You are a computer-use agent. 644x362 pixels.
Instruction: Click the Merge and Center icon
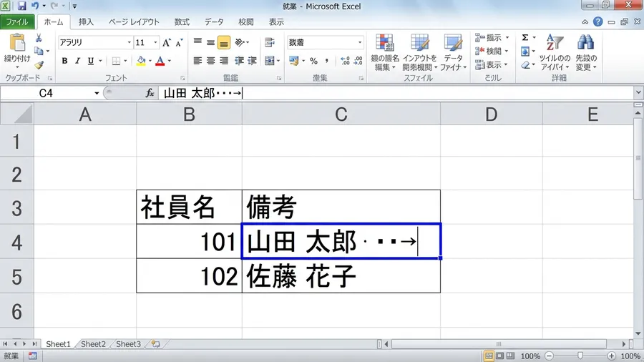coord(270,61)
